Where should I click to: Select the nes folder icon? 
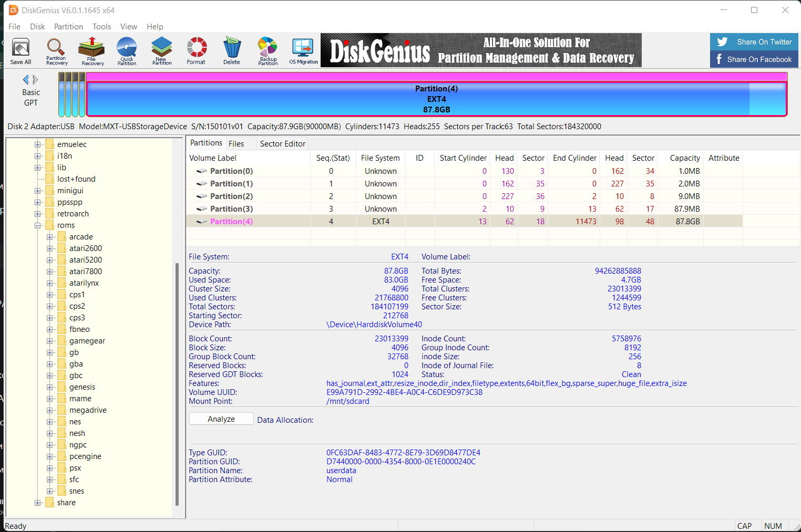[62, 422]
